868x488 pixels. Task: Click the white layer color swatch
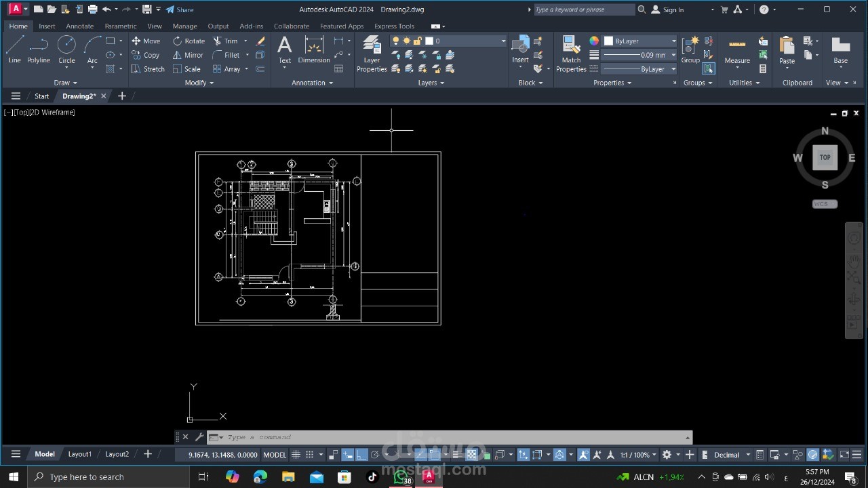pyautogui.click(x=429, y=41)
